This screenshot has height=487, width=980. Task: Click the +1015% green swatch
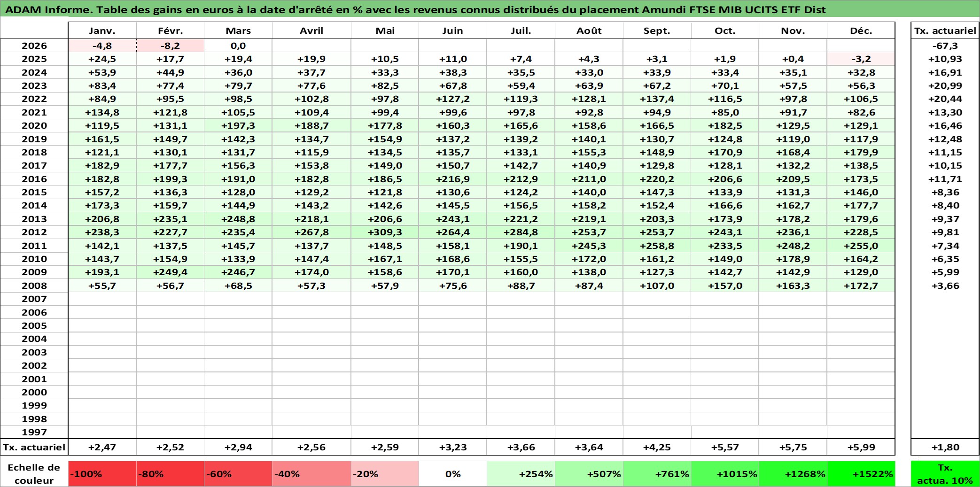(x=725, y=474)
